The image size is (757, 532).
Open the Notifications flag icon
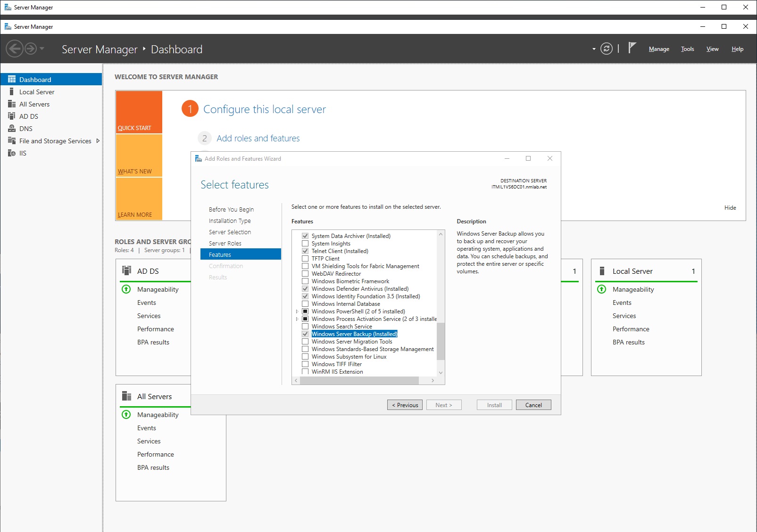tap(632, 48)
